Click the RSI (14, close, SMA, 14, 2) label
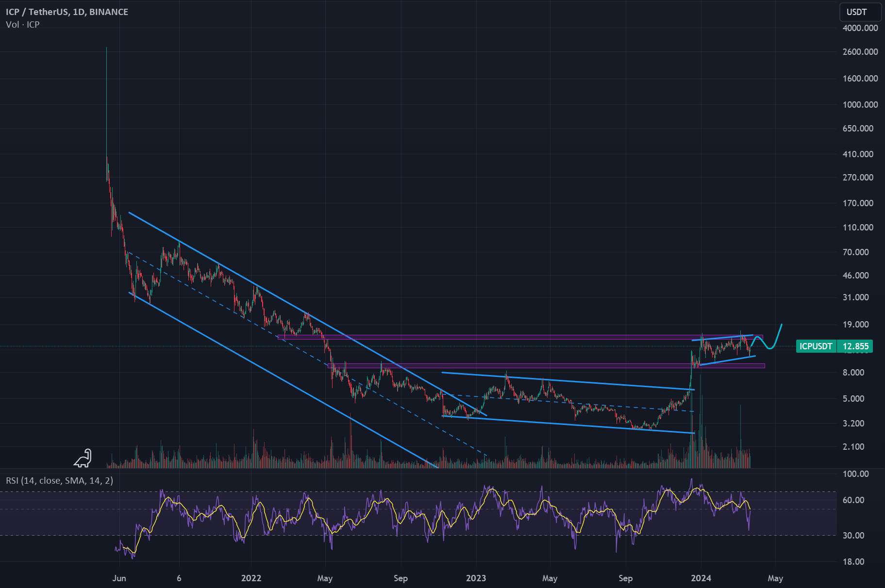Viewport: 885px width, 588px height. [x=59, y=480]
